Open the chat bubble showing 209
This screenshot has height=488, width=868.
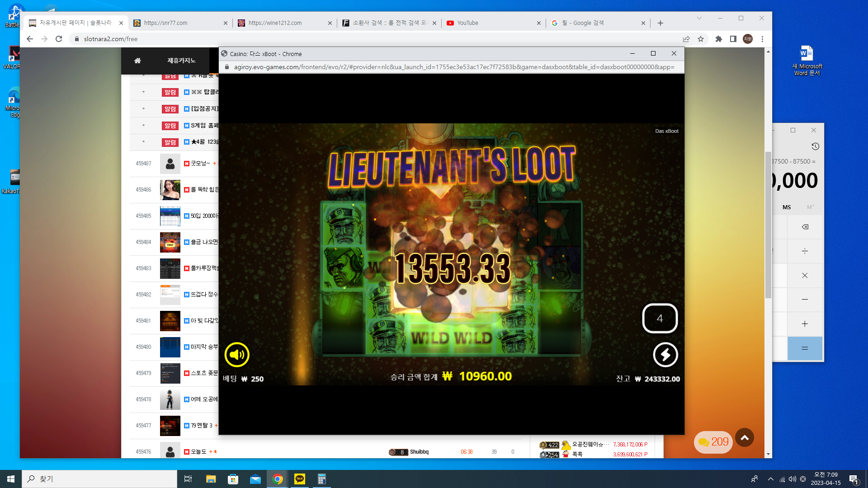click(713, 442)
